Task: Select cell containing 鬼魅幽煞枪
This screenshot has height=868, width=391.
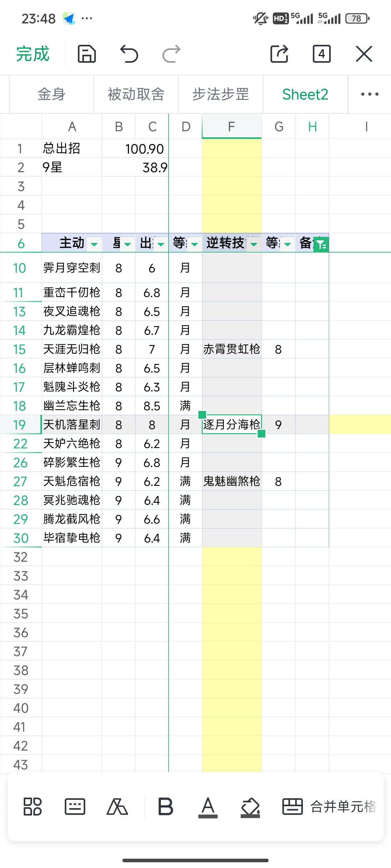Action: coord(232,481)
